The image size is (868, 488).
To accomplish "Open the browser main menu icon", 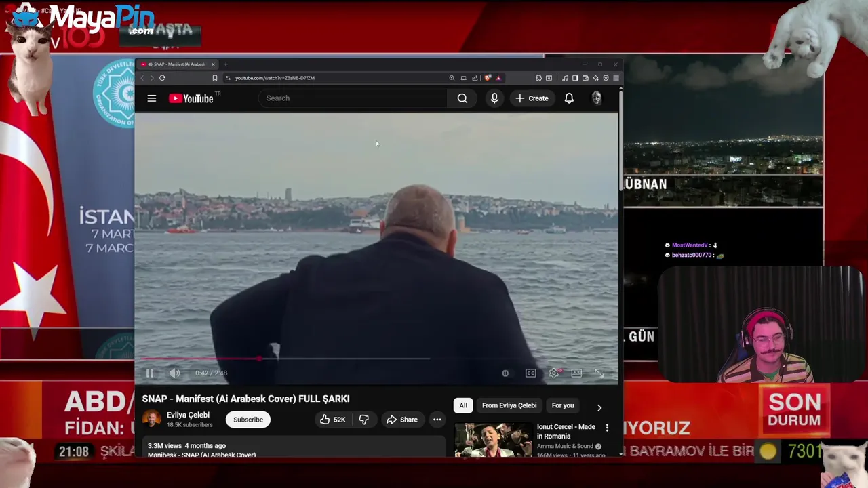I will [x=616, y=78].
